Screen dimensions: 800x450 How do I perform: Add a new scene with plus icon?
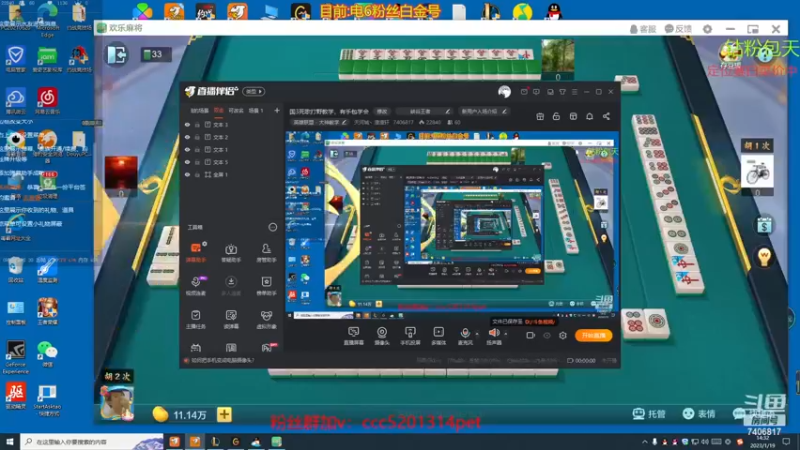click(277, 110)
